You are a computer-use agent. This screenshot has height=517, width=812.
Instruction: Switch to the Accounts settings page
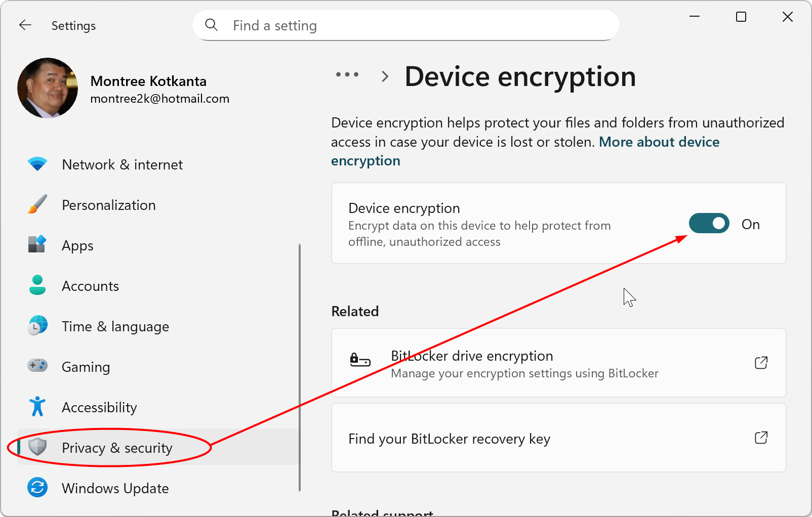tap(90, 285)
